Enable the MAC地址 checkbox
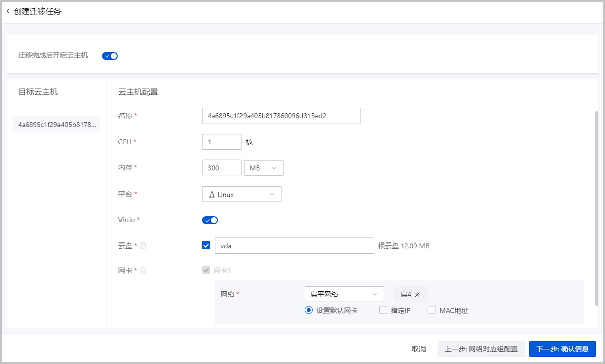This screenshot has width=605, height=364. pos(431,310)
